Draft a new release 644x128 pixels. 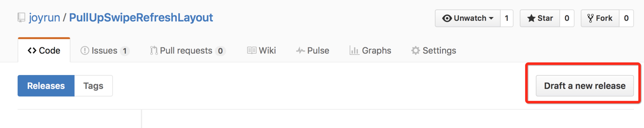585,86
